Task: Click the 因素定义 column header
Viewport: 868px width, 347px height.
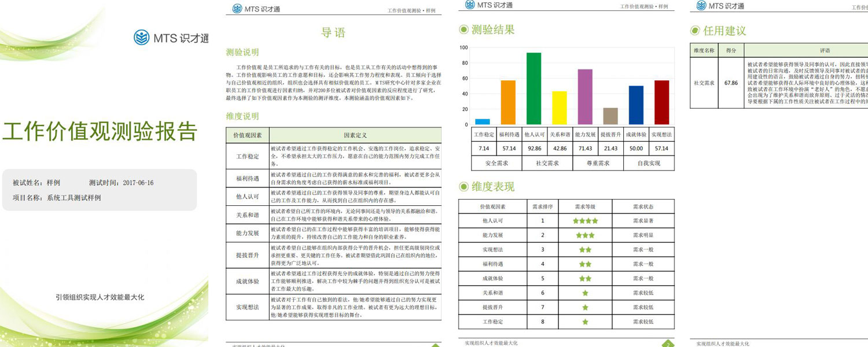Action: coord(355,135)
